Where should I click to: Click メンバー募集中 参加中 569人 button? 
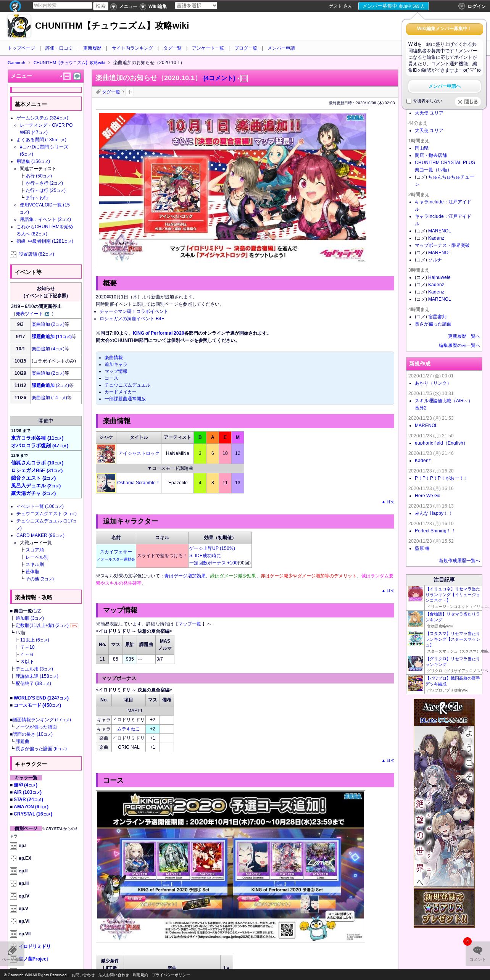pyautogui.click(x=393, y=6)
